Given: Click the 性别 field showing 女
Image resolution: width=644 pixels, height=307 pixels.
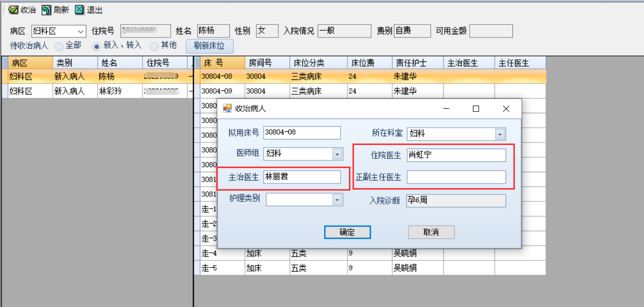Looking at the screenshot, I should click(x=267, y=31).
